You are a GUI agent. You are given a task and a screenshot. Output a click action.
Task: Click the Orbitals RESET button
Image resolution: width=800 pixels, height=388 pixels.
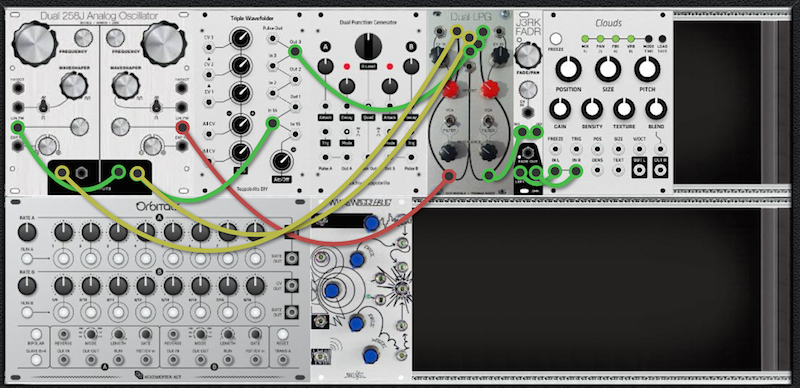[x=282, y=334]
